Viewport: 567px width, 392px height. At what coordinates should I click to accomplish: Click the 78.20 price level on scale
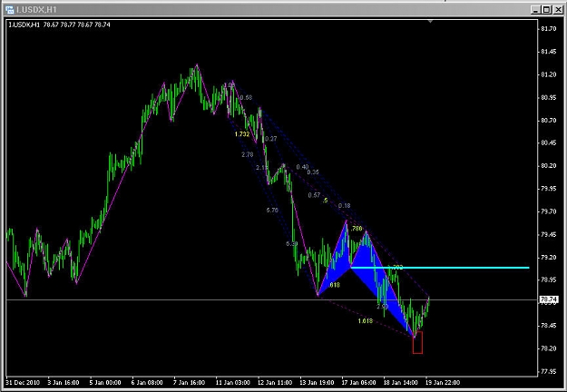coord(548,348)
